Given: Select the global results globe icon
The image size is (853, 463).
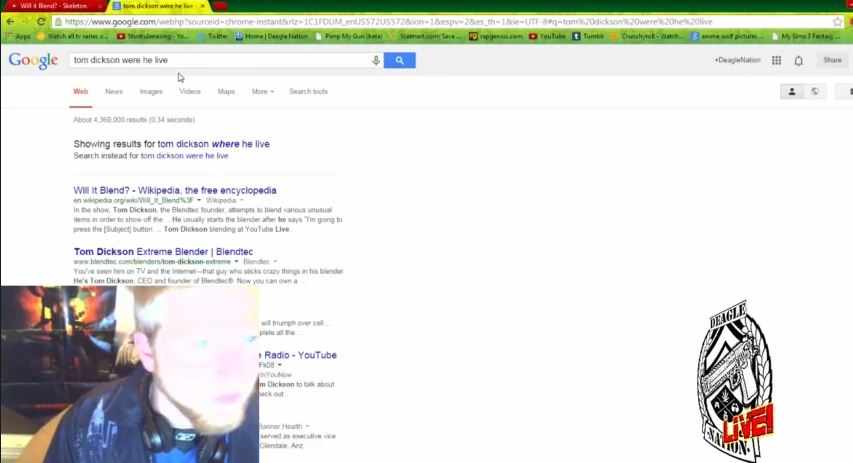Looking at the screenshot, I should tap(815, 91).
